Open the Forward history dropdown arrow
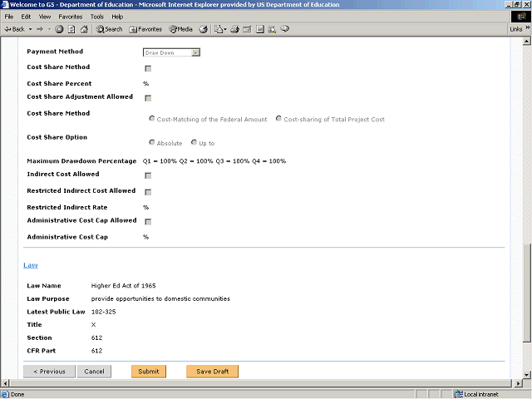The image size is (532, 399). pyautogui.click(x=50, y=29)
